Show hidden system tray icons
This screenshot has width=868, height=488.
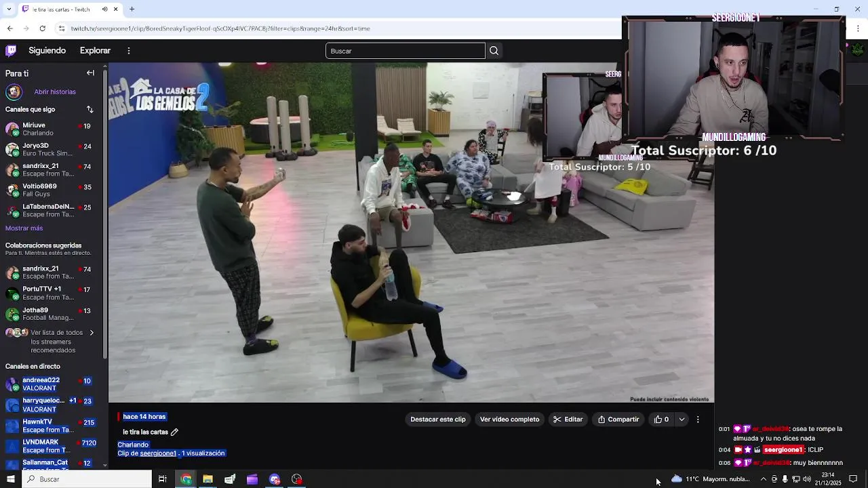pyautogui.click(x=763, y=479)
